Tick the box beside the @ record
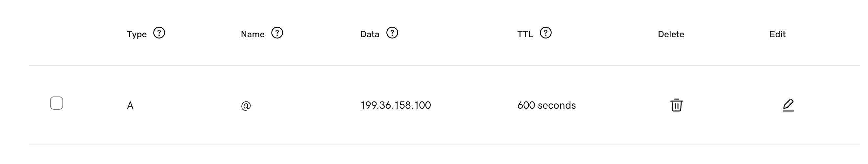868x164 pixels. point(57,103)
